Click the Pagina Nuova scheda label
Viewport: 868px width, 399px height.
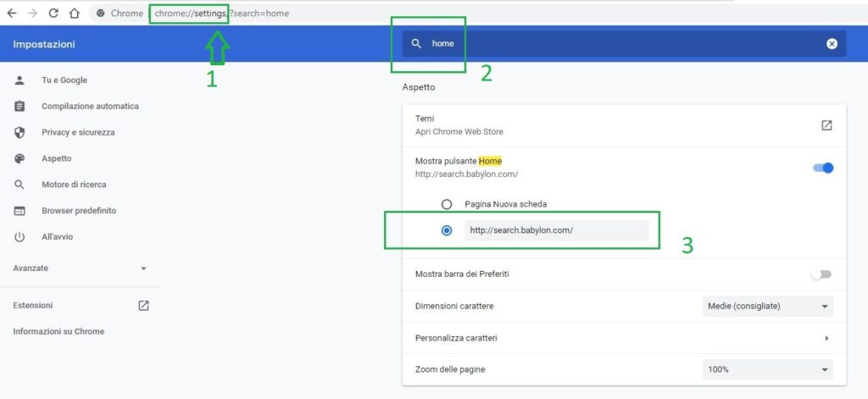pos(505,204)
